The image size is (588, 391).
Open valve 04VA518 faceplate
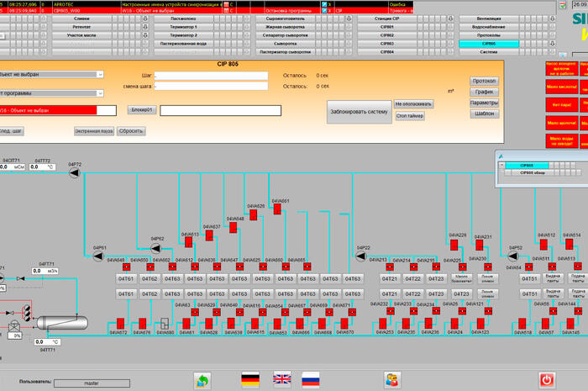tap(522, 324)
